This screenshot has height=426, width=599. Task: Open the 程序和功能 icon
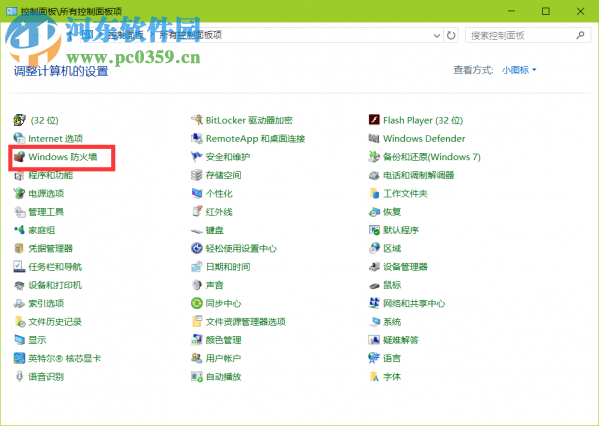pos(19,175)
